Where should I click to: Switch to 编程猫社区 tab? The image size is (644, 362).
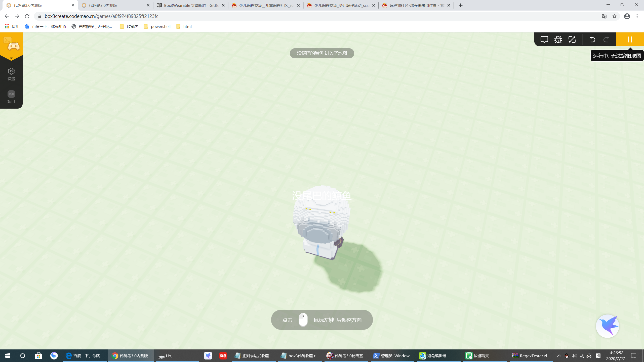pos(416,5)
